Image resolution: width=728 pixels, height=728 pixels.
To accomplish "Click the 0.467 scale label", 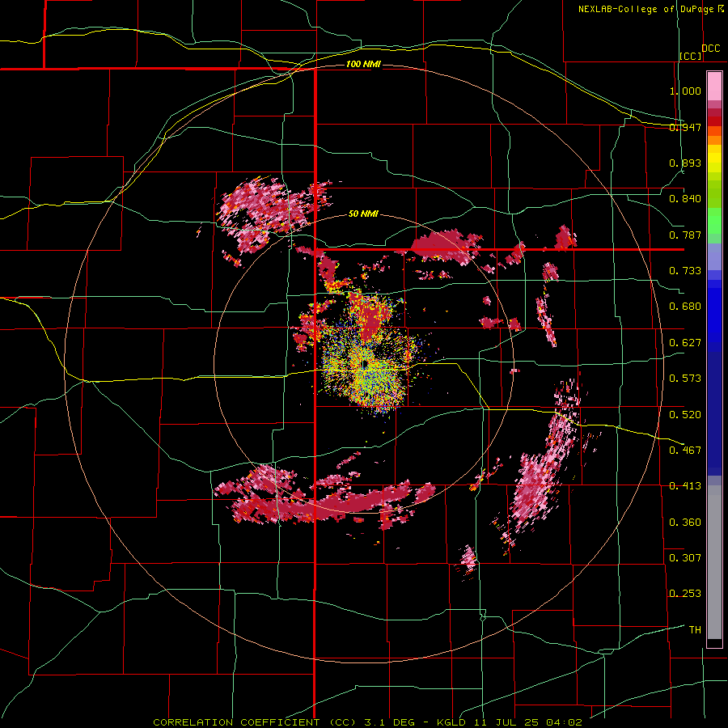I will [x=685, y=451].
